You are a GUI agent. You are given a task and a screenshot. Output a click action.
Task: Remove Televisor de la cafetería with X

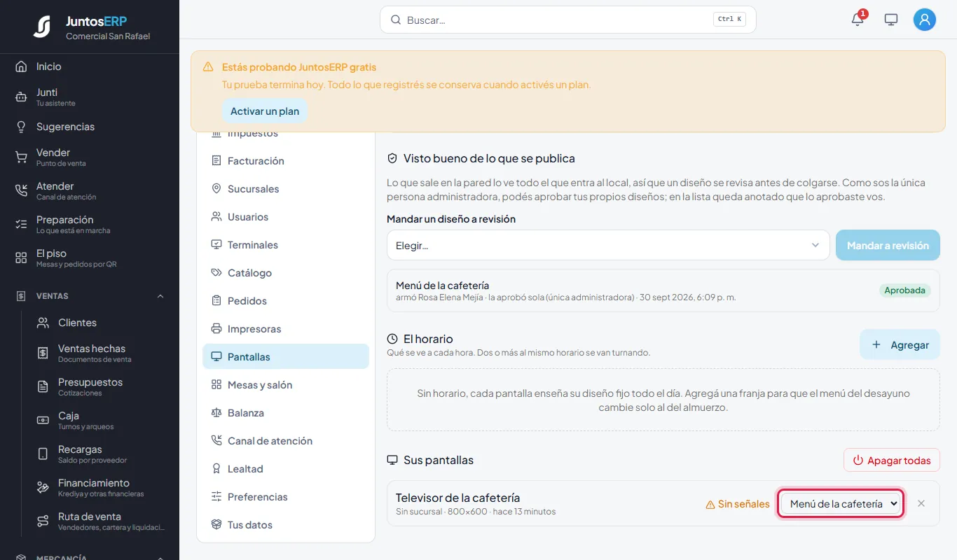[921, 503]
